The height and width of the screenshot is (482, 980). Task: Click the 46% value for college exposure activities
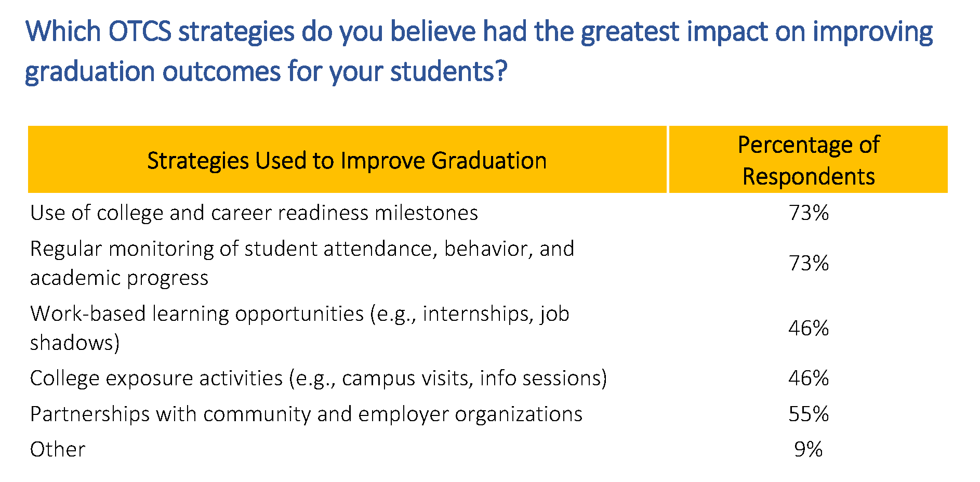click(808, 379)
